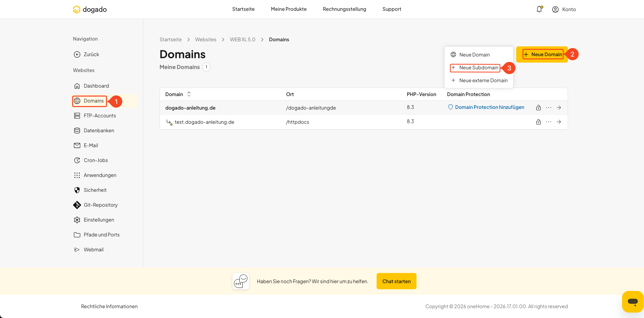This screenshot has height=318, width=644.
Task: Click the PHP-Version column header
Action: click(421, 94)
